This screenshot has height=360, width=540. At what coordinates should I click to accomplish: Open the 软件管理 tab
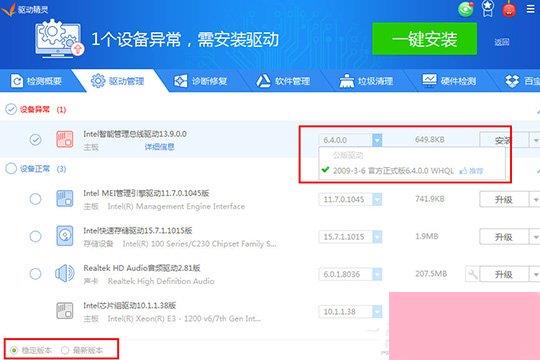pyautogui.click(x=283, y=81)
